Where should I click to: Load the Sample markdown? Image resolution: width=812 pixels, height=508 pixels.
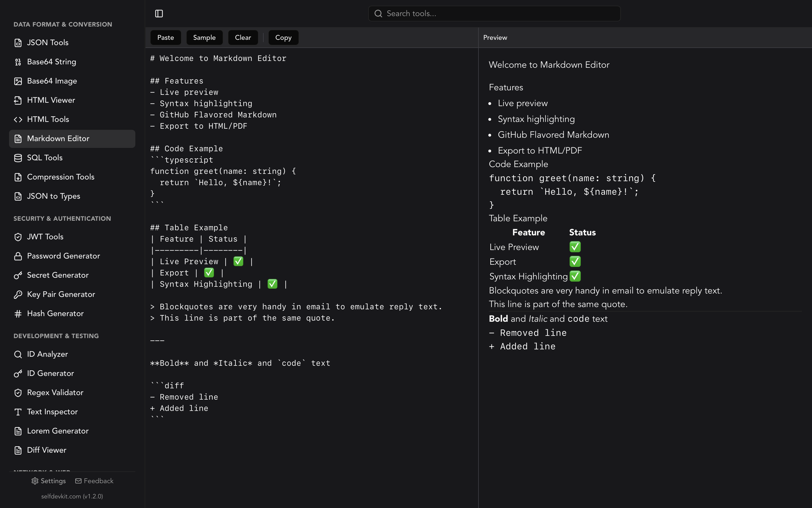204,37
